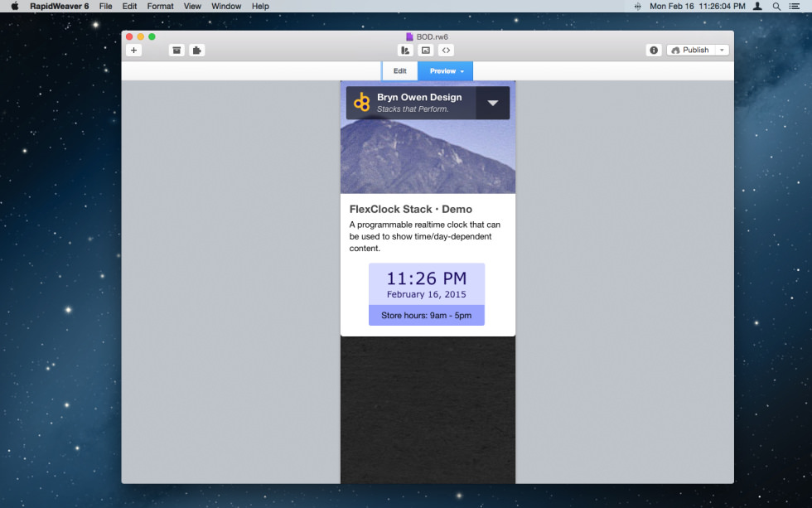Click the programmable realtime clock description paragraph
812x508 pixels.
[424, 236]
